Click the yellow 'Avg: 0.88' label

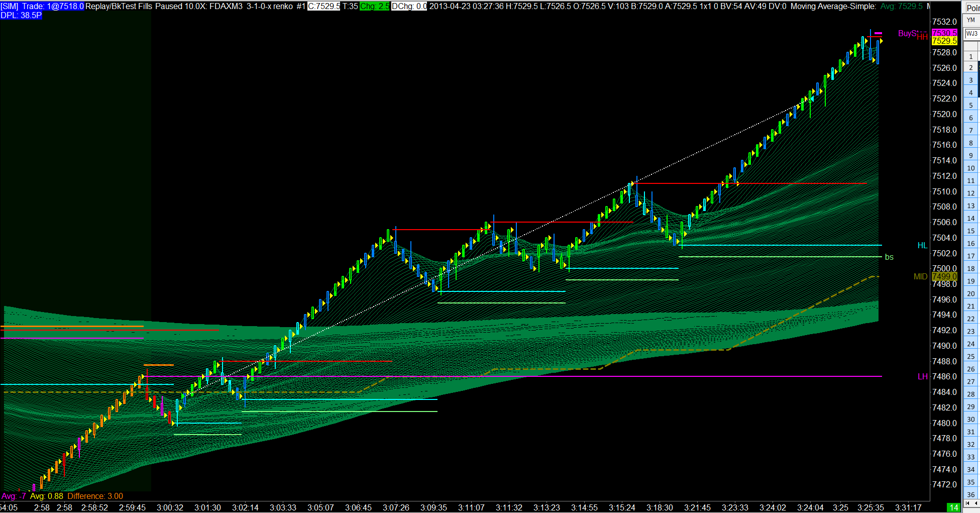(x=47, y=496)
